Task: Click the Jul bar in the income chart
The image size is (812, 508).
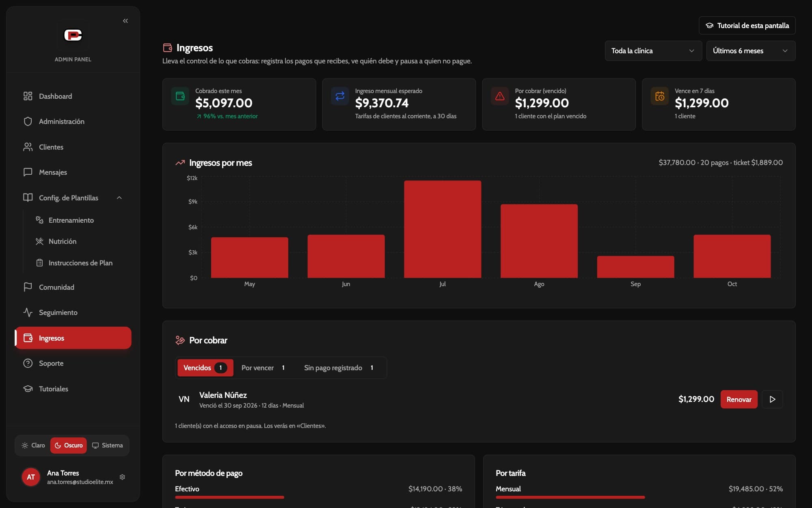Action: [443, 229]
